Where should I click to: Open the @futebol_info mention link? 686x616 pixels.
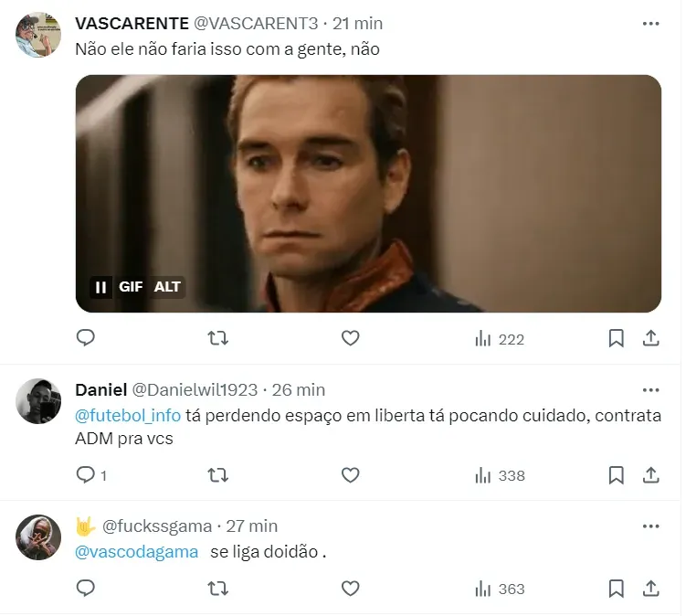[x=128, y=416]
